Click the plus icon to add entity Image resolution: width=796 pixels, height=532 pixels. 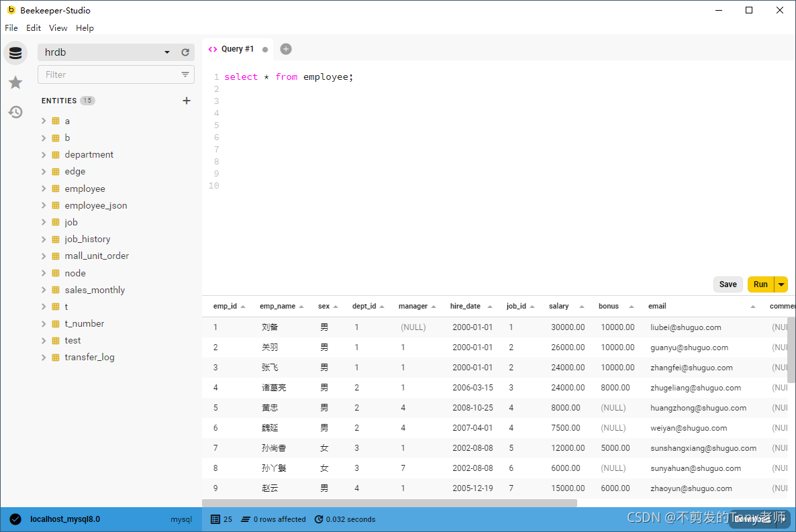pyautogui.click(x=187, y=101)
